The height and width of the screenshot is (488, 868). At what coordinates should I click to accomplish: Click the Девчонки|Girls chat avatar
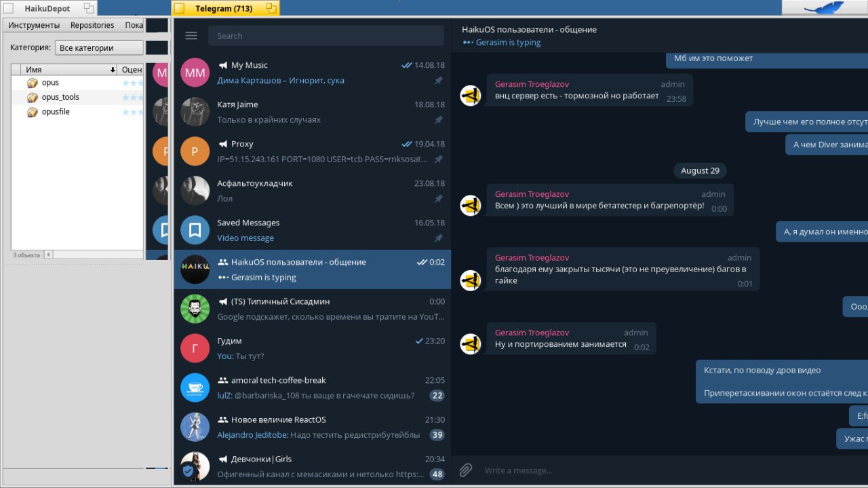coord(195,466)
